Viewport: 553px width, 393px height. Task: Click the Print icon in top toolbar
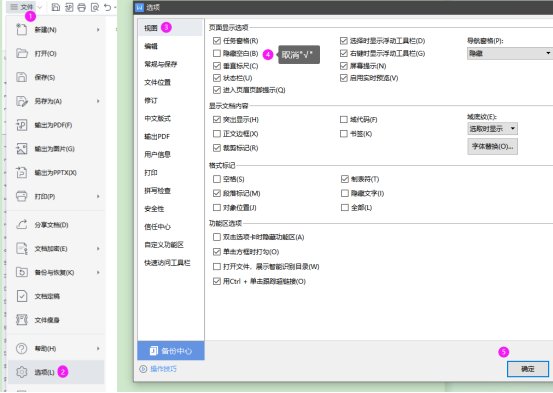click(82, 7)
